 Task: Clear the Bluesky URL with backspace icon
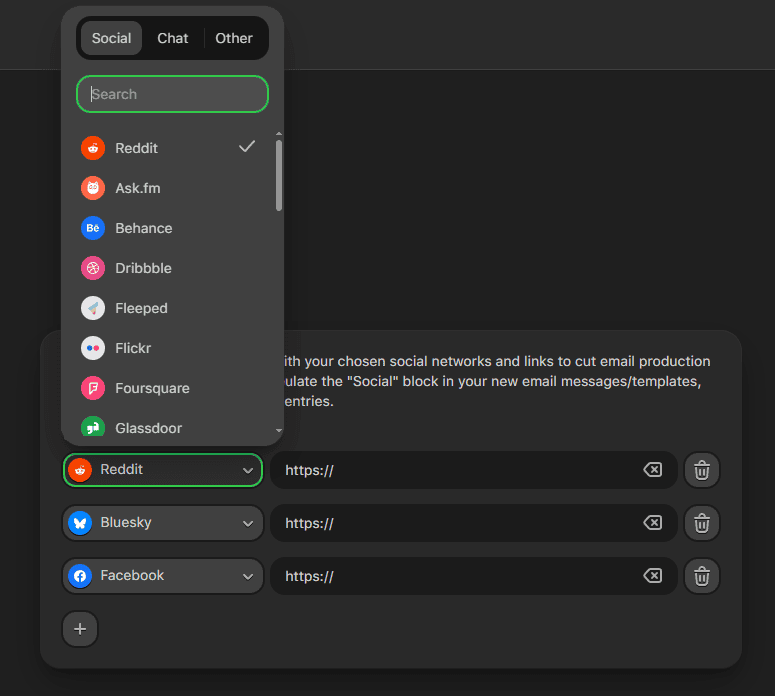(653, 522)
